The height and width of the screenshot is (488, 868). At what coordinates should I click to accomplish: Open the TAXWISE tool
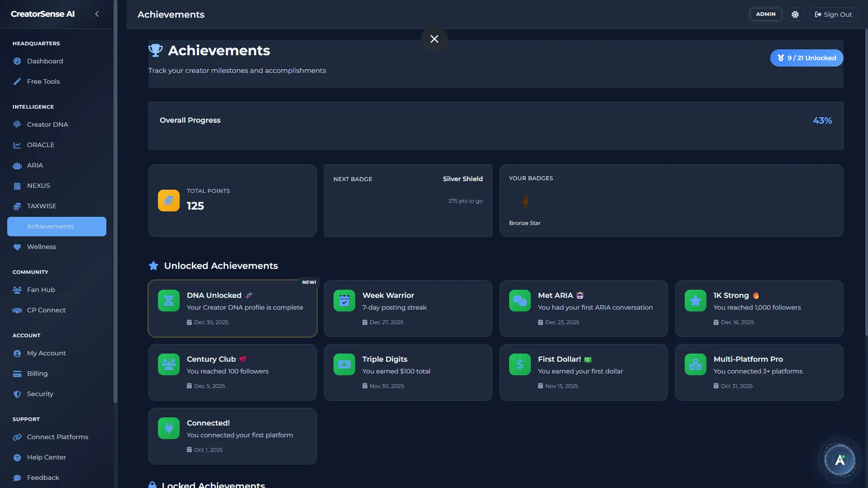click(41, 206)
